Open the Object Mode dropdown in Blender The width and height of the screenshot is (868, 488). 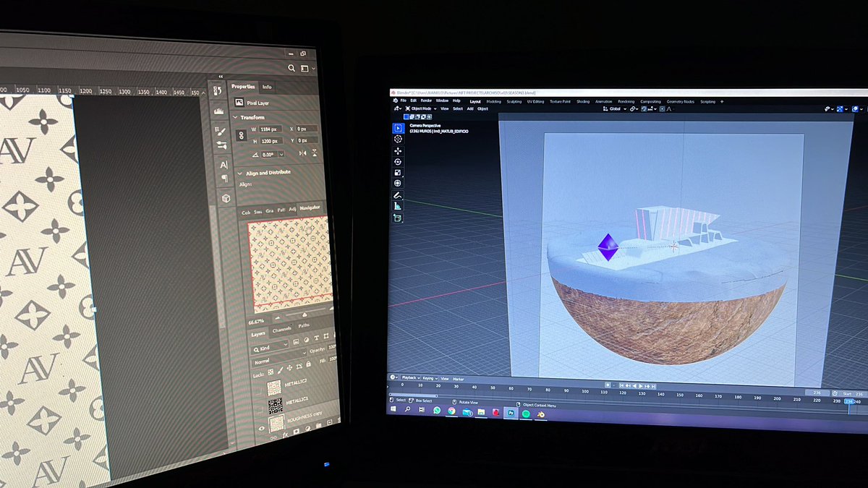pyautogui.click(x=420, y=108)
